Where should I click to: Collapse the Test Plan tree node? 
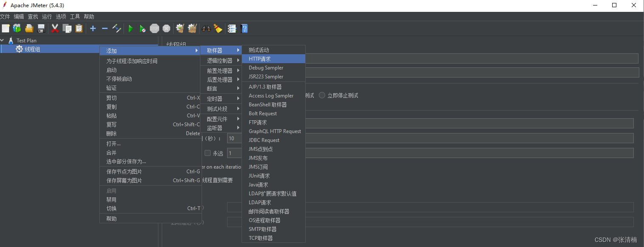coord(3,41)
